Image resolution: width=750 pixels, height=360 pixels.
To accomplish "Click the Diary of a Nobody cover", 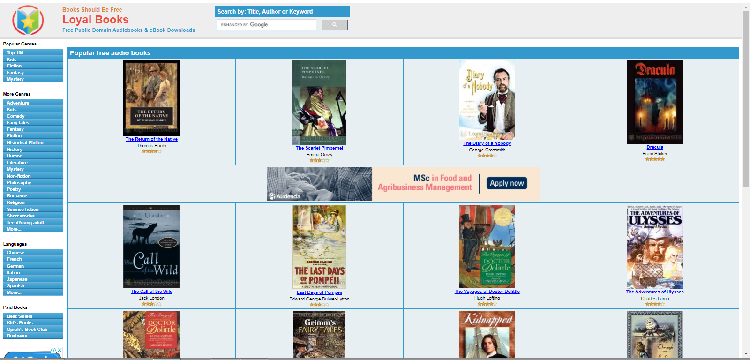I will click(x=487, y=100).
